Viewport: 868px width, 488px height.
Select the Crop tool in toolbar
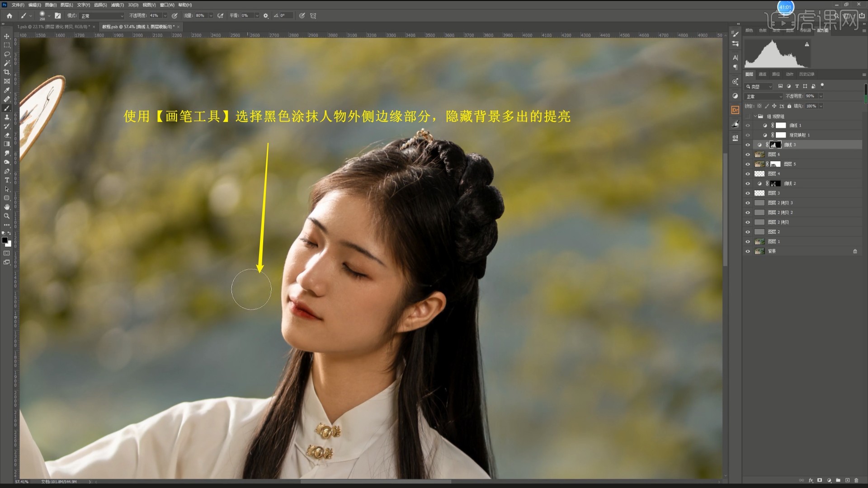(7, 72)
